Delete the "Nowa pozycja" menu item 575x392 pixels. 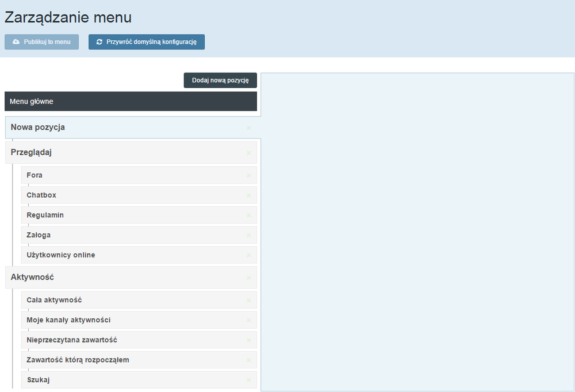(x=248, y=128)
